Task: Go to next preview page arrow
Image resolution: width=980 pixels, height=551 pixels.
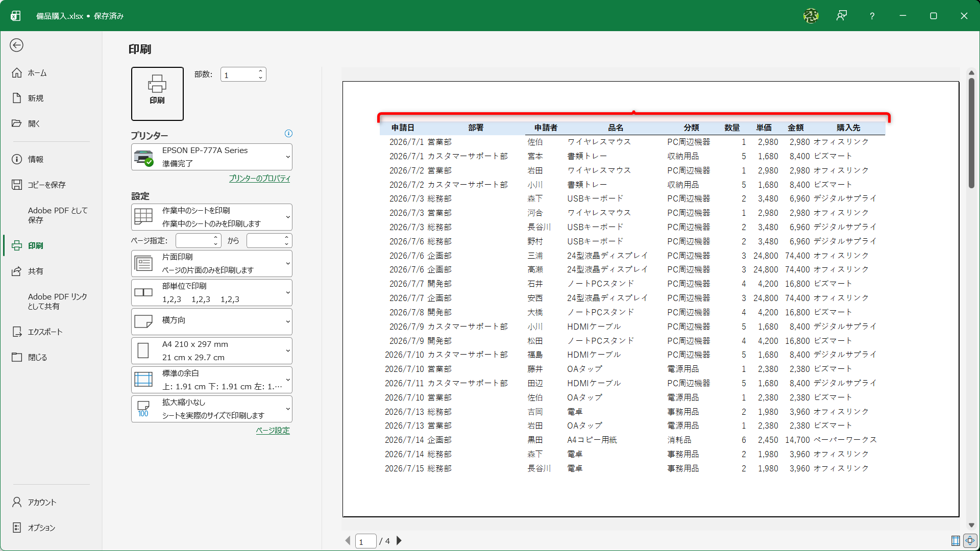Action: pos(399,541)
